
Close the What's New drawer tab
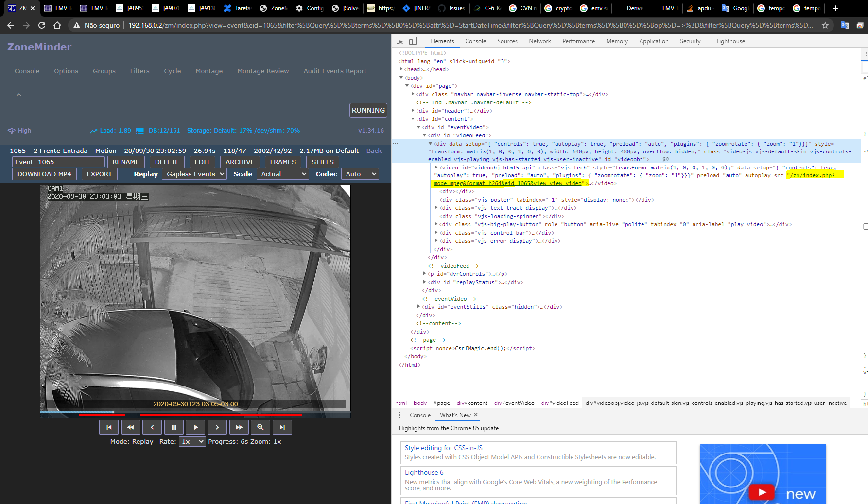[476, 415]
